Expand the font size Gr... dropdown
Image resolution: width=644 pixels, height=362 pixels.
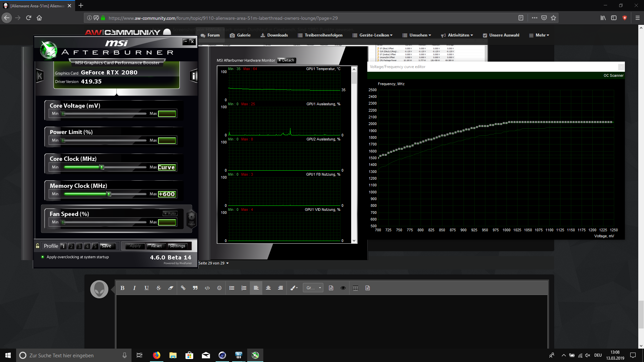pos(313,288)
